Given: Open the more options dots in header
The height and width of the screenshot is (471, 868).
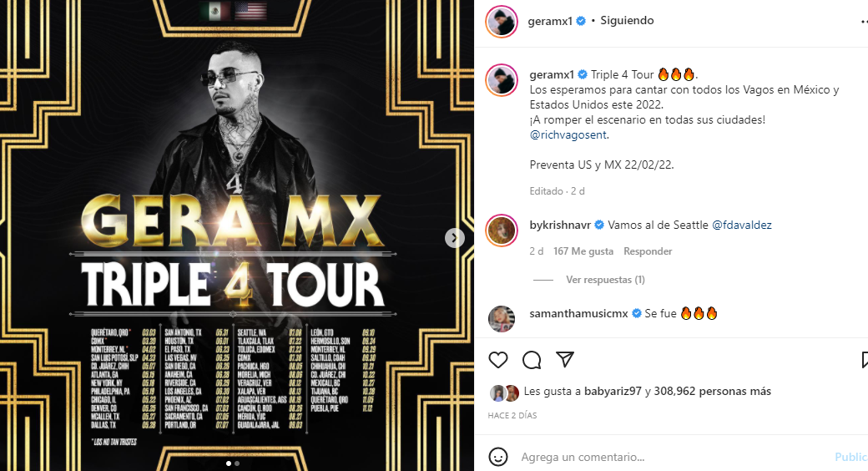Looking at the screenshot, I should pos(864,21).
